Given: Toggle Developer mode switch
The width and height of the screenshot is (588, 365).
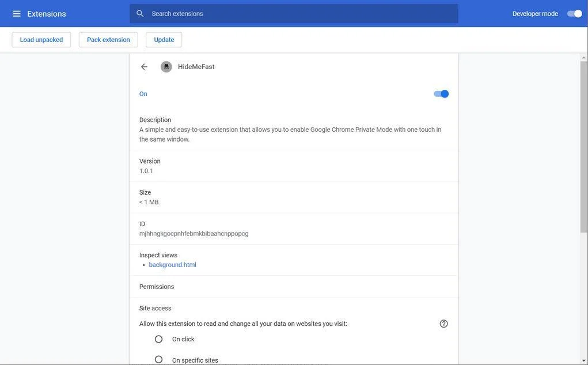Looking at the screenshot, I should click(575, 13).
